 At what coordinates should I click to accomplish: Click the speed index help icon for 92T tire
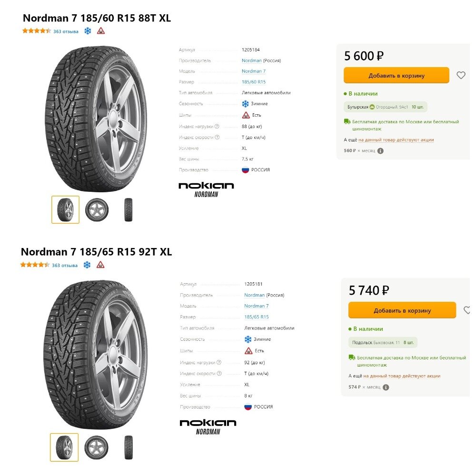coord(219,374)
